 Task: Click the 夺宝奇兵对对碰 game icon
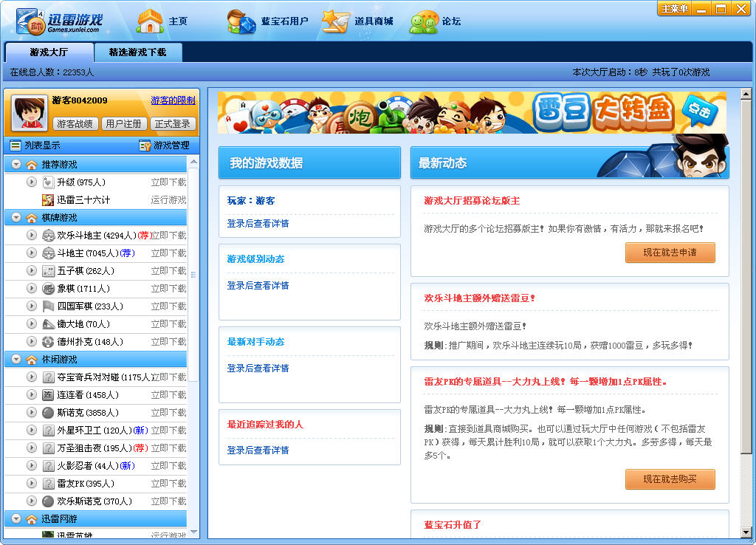[x=48, y=377]
